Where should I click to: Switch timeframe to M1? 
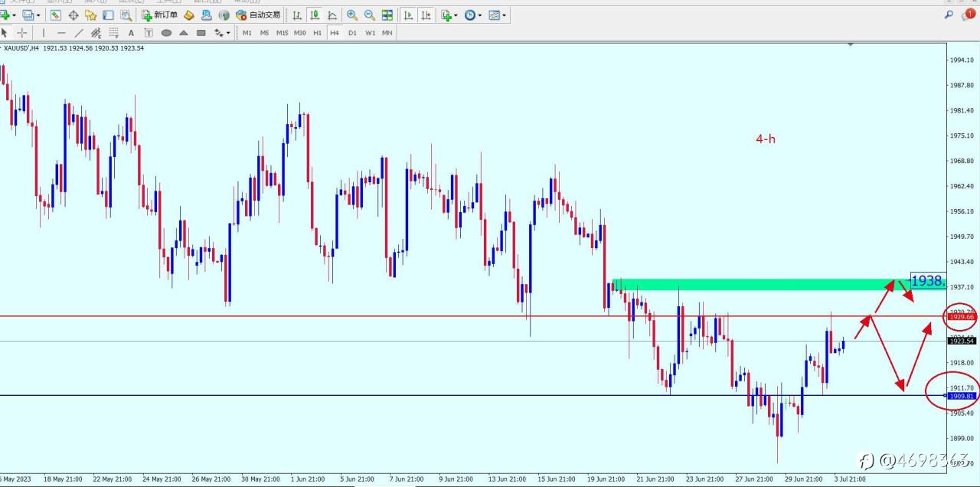tap(247, 33)
